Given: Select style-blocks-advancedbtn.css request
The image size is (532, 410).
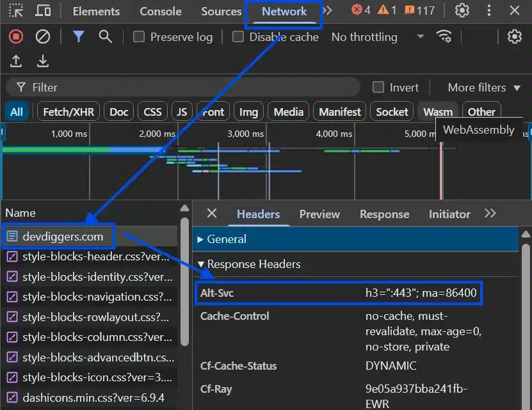Looking at the screenshot, I should point(90,357).
